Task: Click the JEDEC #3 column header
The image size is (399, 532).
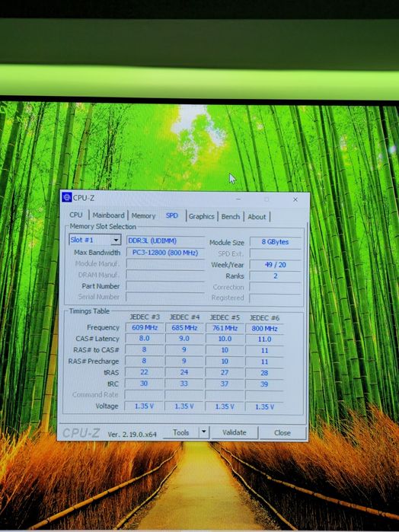Action: pyautogui.click(x=145, y=317)
